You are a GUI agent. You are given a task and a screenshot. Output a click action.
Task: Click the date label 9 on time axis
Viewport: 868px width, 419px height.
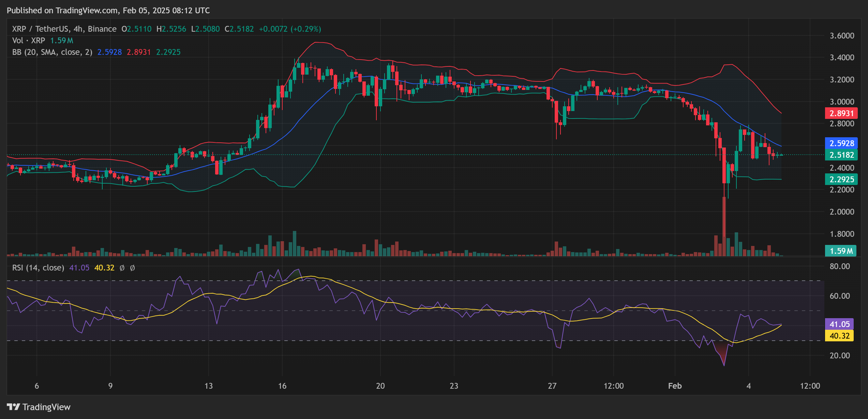click(x=110, y=386)
